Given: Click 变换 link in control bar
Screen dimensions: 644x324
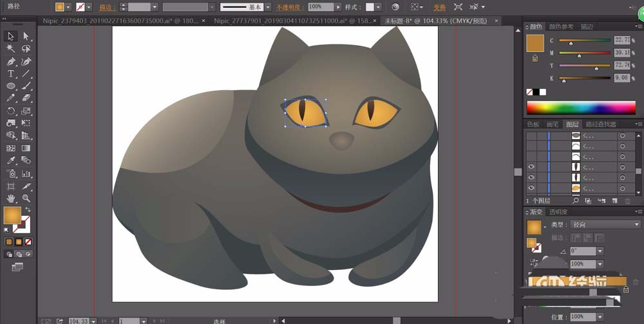Looking at the screenshot, I should [439, 7].
